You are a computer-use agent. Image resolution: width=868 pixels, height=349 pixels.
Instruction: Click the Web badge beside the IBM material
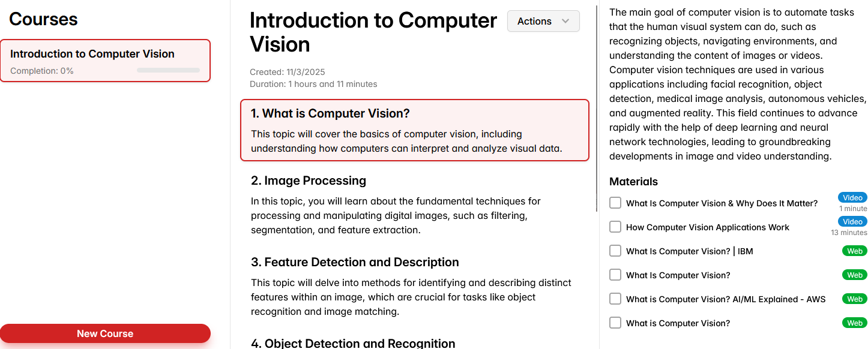pyautogui.click(x=855, y=251)
